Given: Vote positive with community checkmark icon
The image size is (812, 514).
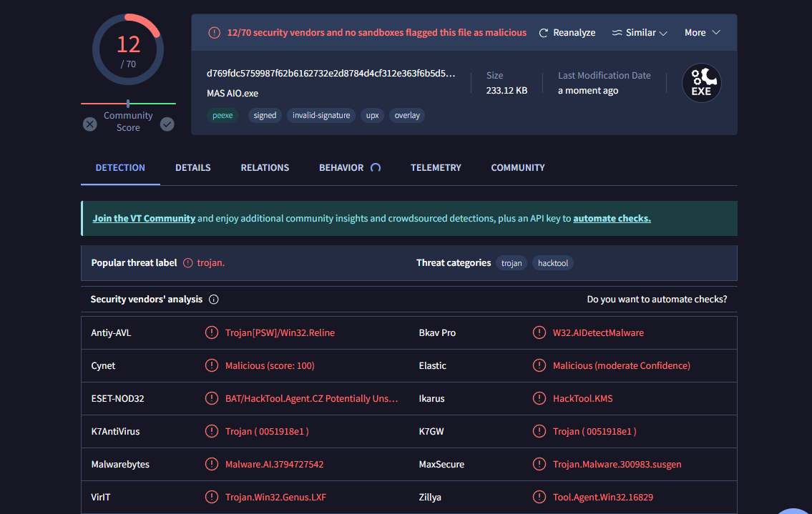Looking at the screenshot, I should point(167,124).
